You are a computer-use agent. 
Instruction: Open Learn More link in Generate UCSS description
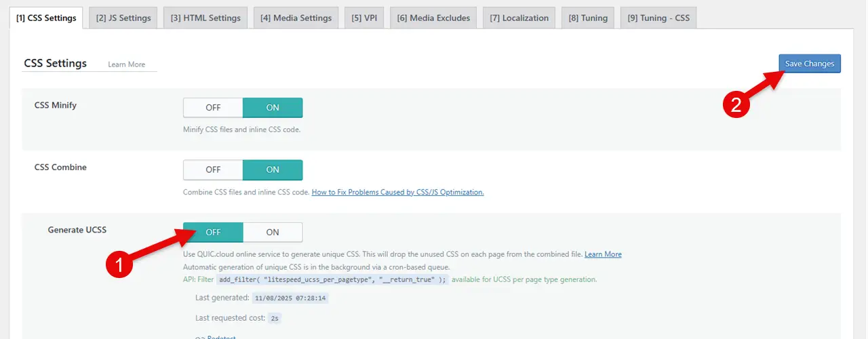point(603,254)
